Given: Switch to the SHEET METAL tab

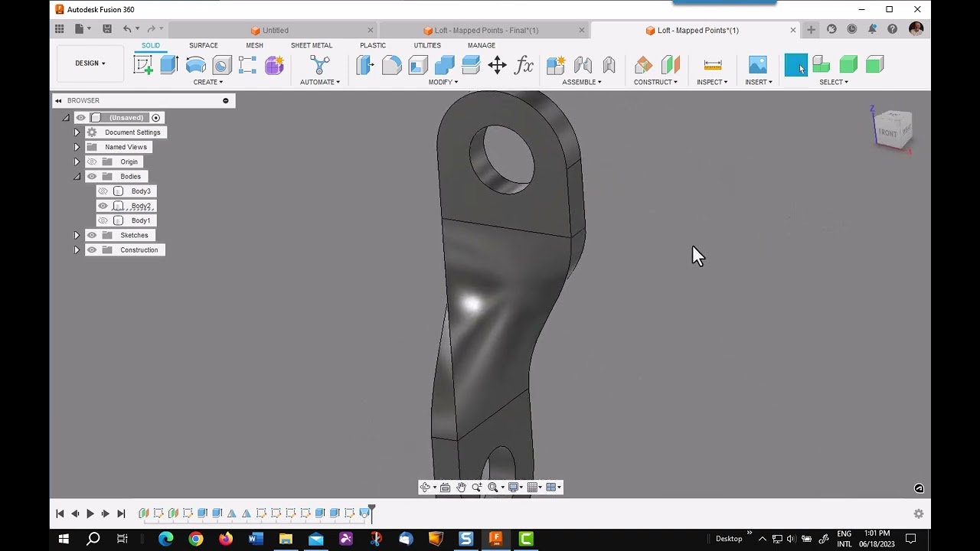Looking at the screenshot, I should click(x=312, y=45).
